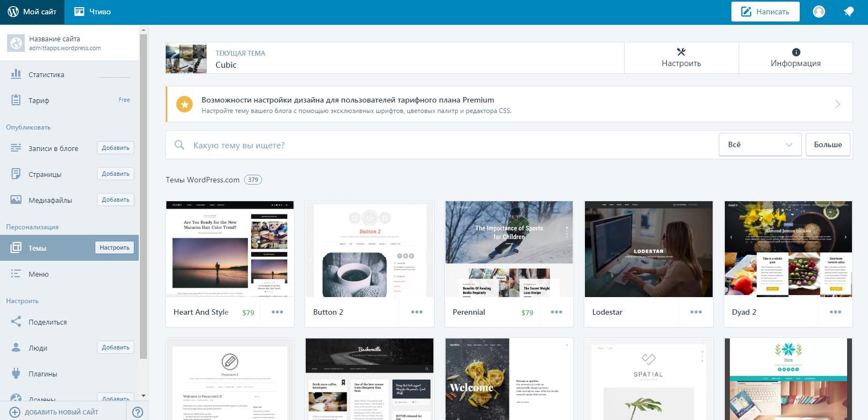Click the Плагины plug icon

click(16, 373)
